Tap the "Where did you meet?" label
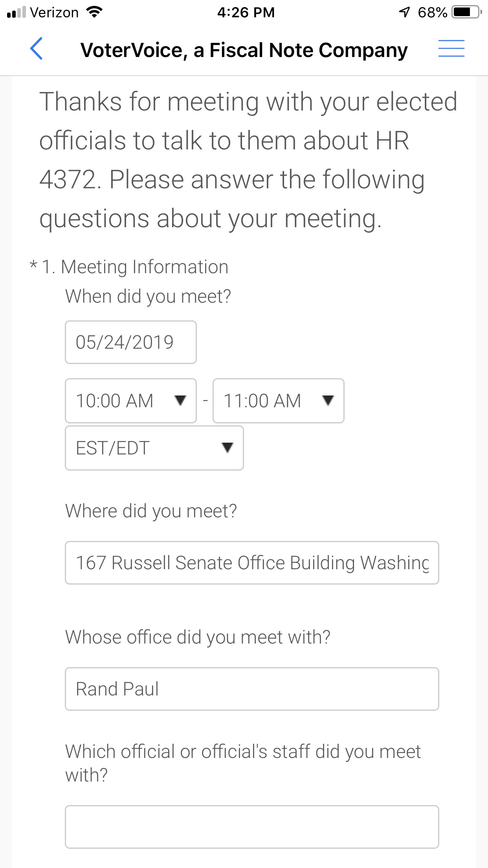This screenshot has height=868, width=488. click(x=151, y=511)
